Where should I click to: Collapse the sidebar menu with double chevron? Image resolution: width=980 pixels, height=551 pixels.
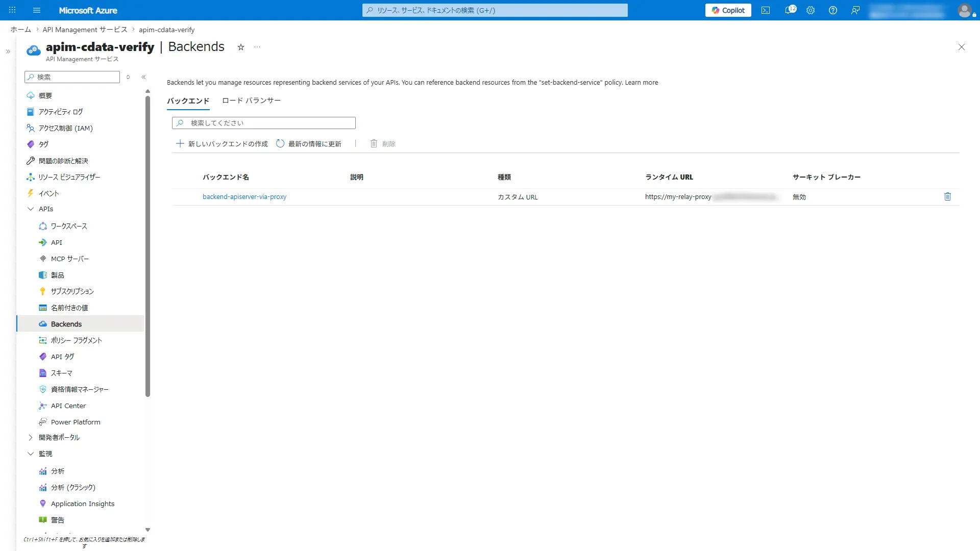click(143, 77)
